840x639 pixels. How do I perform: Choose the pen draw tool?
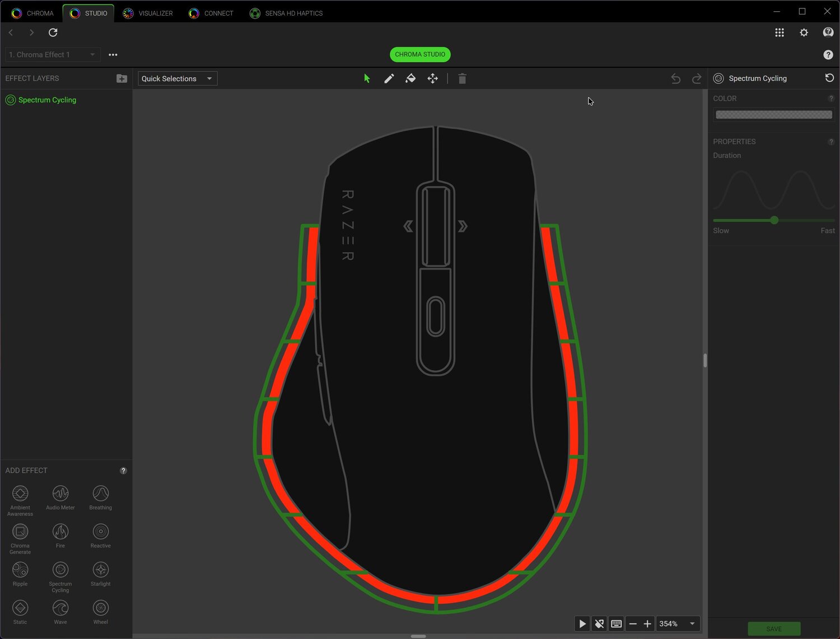click(389, 78)
